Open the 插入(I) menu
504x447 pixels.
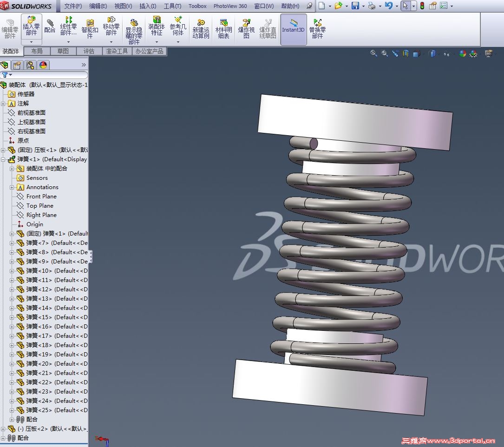[148, 6]
